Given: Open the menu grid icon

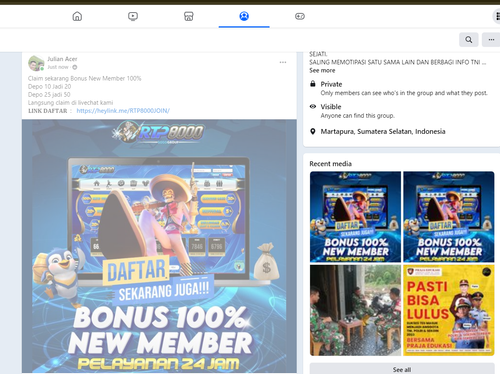Looking at the screenshot, I should 497,16.
